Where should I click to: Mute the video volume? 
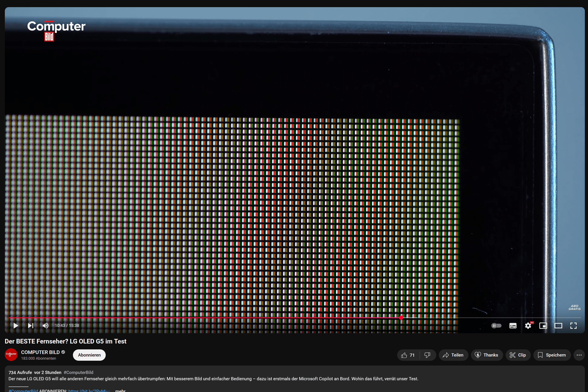(x=45, y=325)
